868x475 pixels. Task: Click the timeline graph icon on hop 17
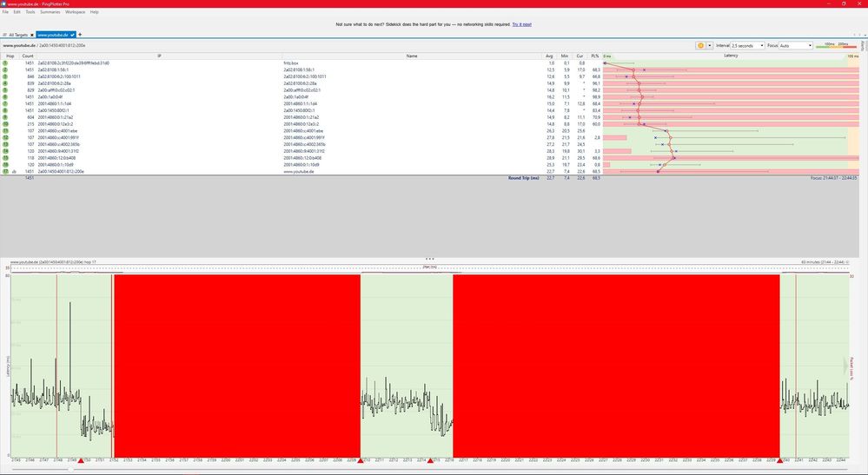click(x=15, y=171)
